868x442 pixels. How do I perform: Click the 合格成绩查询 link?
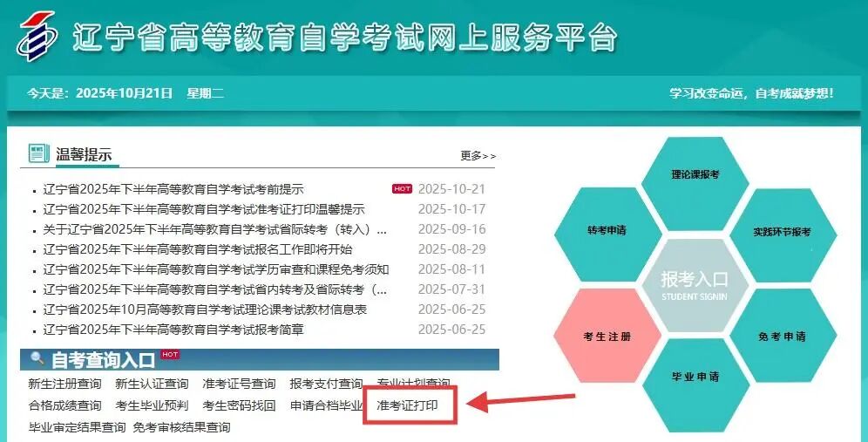point(64,405)
